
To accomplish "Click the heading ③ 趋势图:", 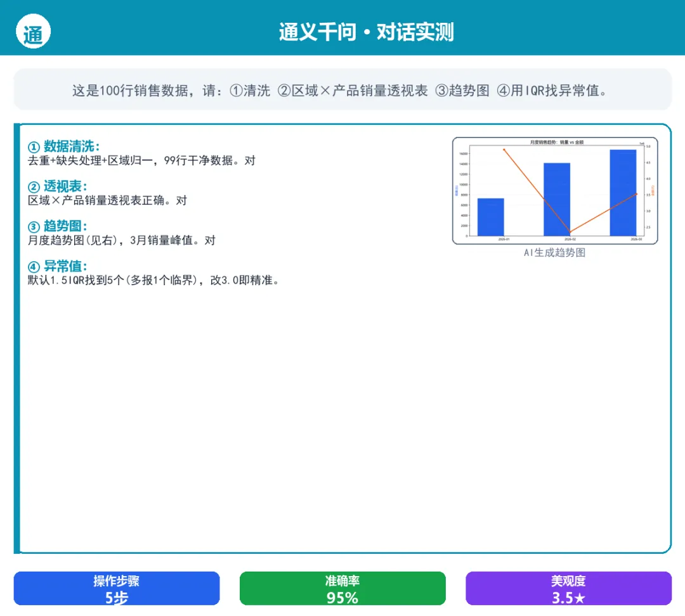I will (x=58, y=226).
